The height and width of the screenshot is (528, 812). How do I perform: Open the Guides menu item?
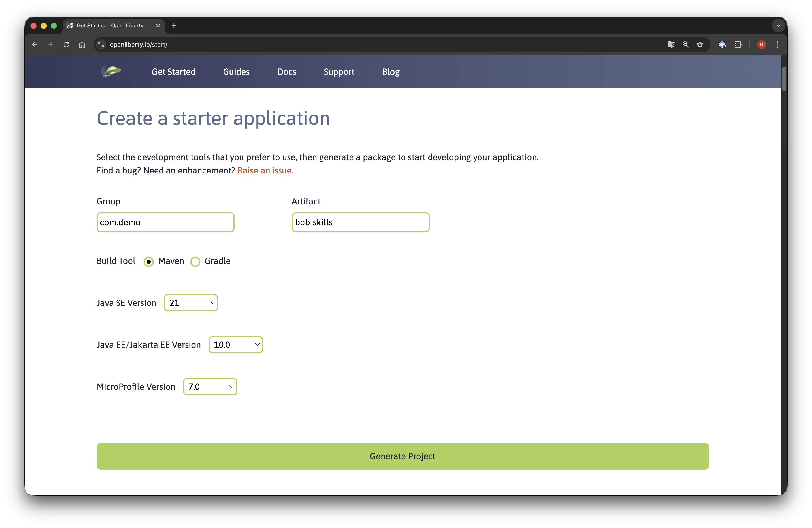click(236, 72)
